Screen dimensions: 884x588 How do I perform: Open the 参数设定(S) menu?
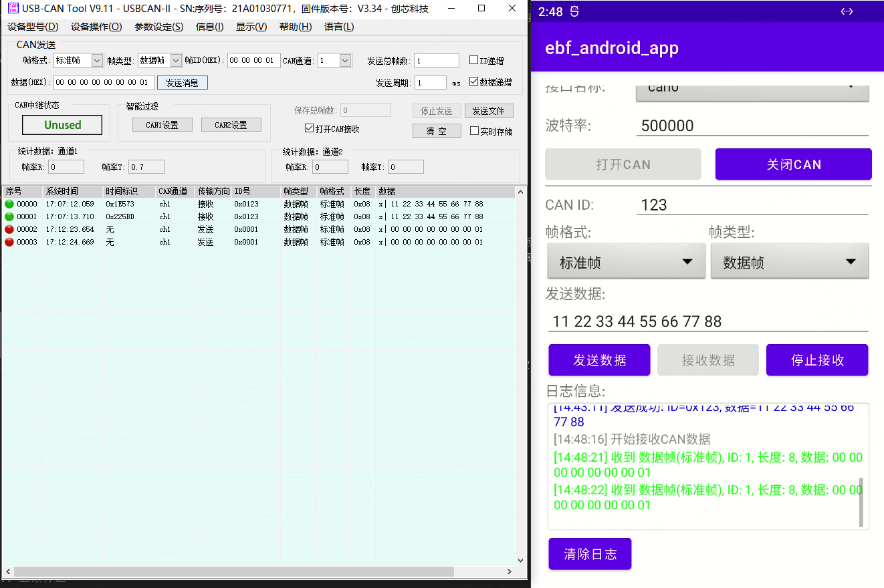pos(159,27)
